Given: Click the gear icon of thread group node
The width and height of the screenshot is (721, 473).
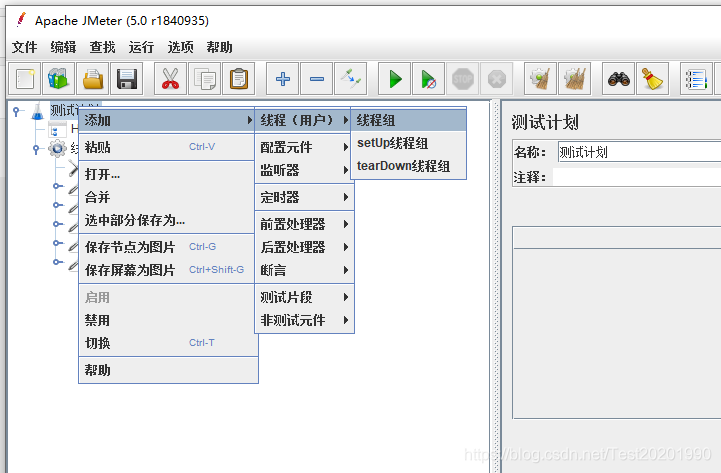Looking at the screenshot, I should click(x=57, y=148).
